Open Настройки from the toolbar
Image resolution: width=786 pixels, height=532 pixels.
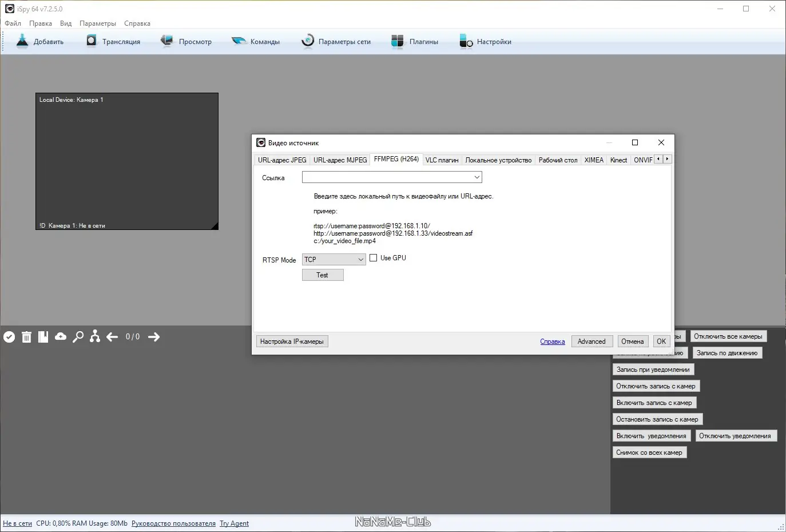485,41
